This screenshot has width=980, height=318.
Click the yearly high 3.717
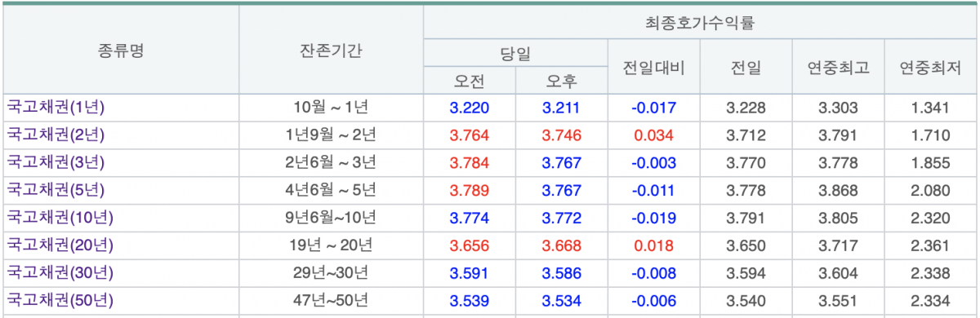point(838,245)
